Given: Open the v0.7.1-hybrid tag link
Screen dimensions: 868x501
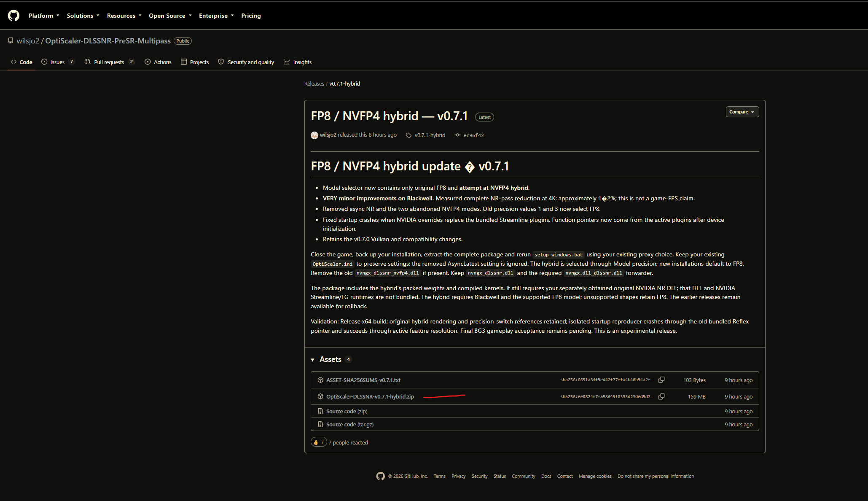Looking at the screenshot, I should [430, 135].
